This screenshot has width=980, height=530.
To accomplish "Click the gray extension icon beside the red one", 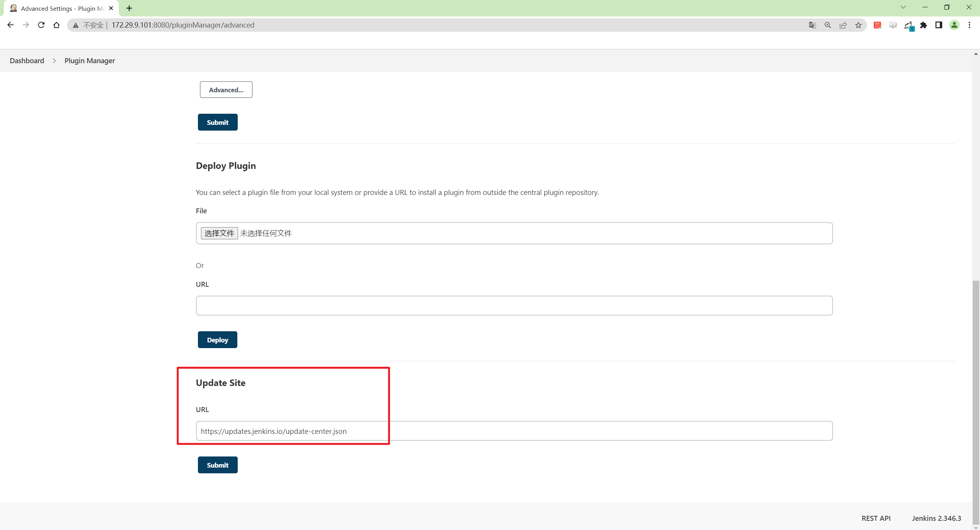I will coord(893,25).
